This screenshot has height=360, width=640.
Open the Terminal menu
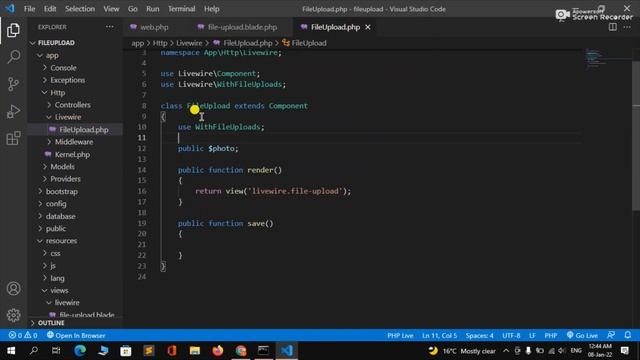[182, 9]
